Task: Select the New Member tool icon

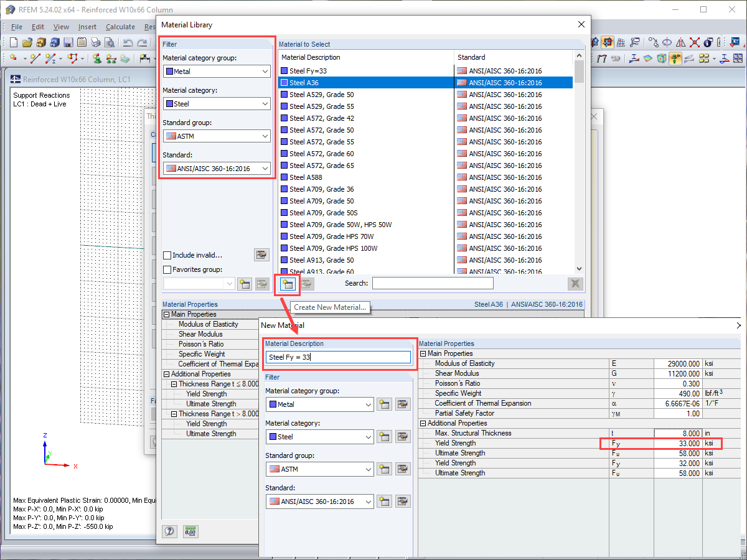Action: click(52, 58)
